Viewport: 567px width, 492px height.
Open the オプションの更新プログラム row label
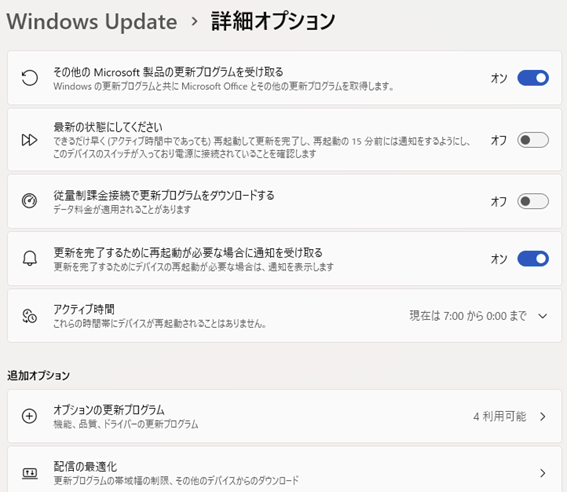[x=109, y=410]
